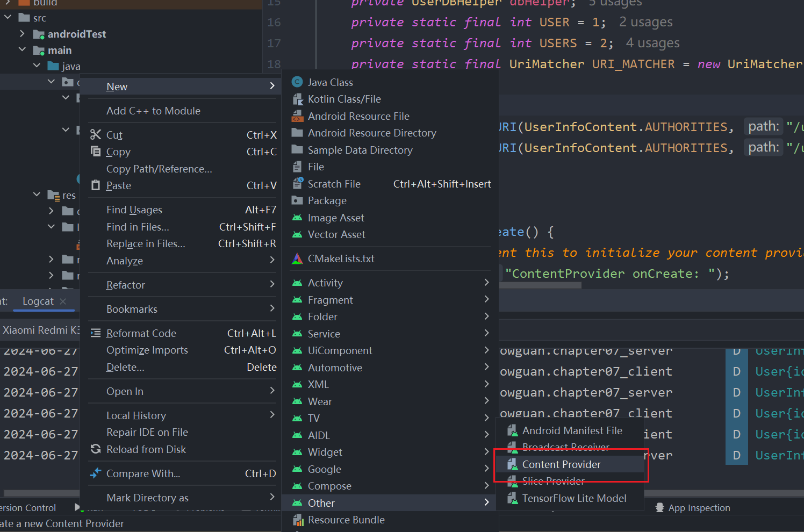
Task: Open Local History submenu
Action: pyautogui.click(x=181, y=415)
